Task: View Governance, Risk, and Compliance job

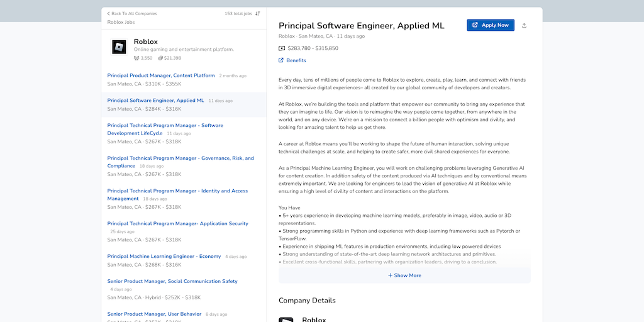Action: 180,158
